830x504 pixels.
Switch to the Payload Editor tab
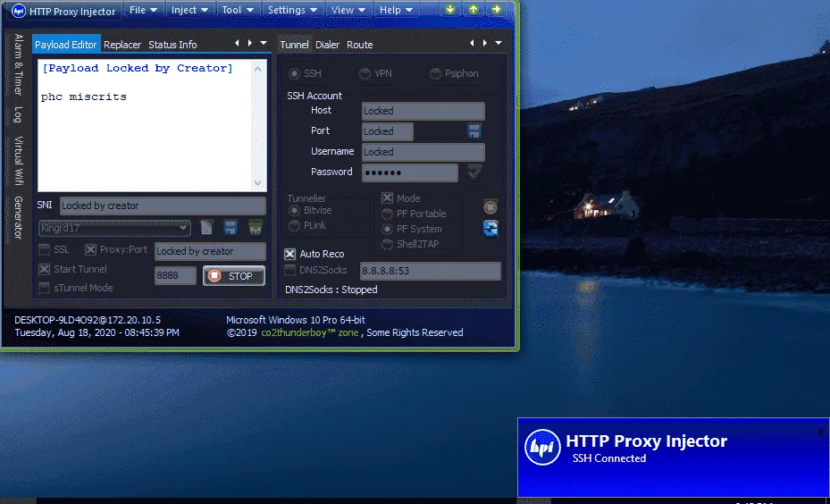coord(66,45)
